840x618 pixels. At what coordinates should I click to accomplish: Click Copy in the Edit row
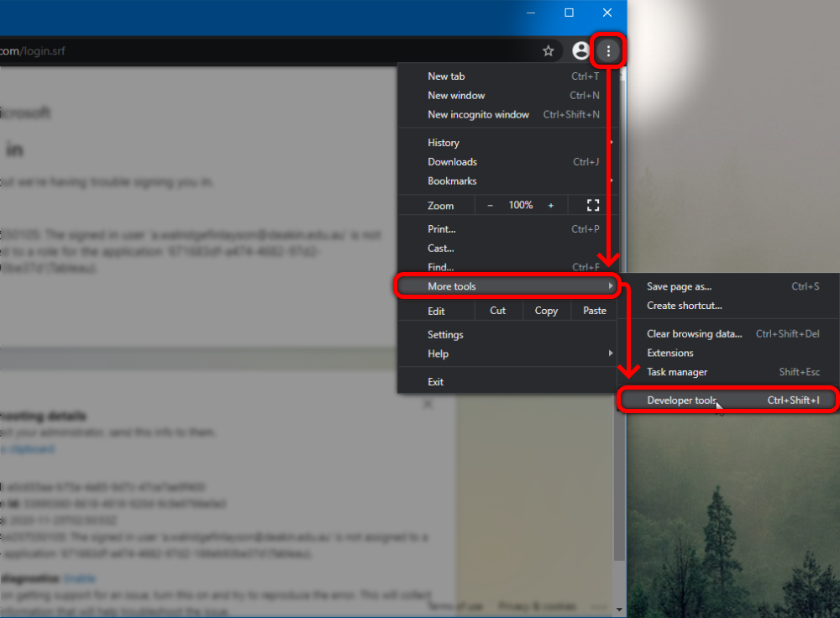pyautogui.click(x=546, y=311)
